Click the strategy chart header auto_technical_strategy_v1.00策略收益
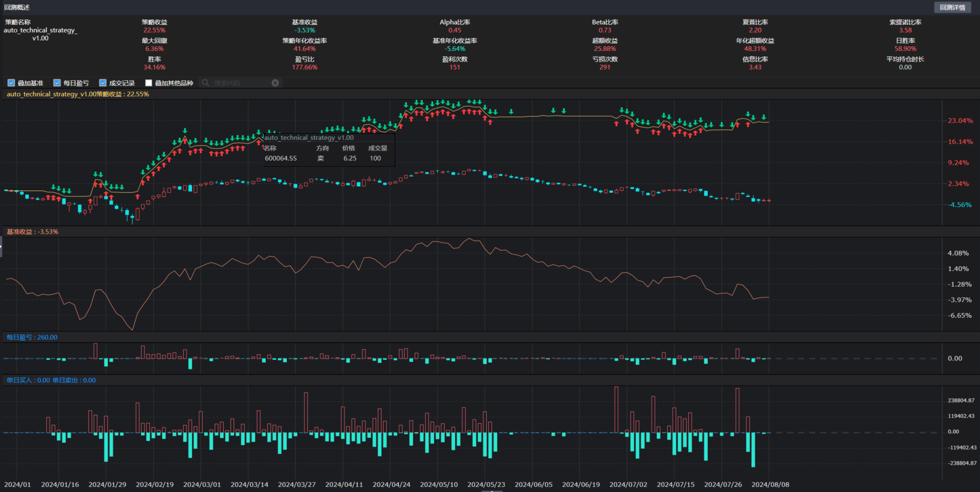This screenshot has height=492, width=980. click(x=77, y=94)
